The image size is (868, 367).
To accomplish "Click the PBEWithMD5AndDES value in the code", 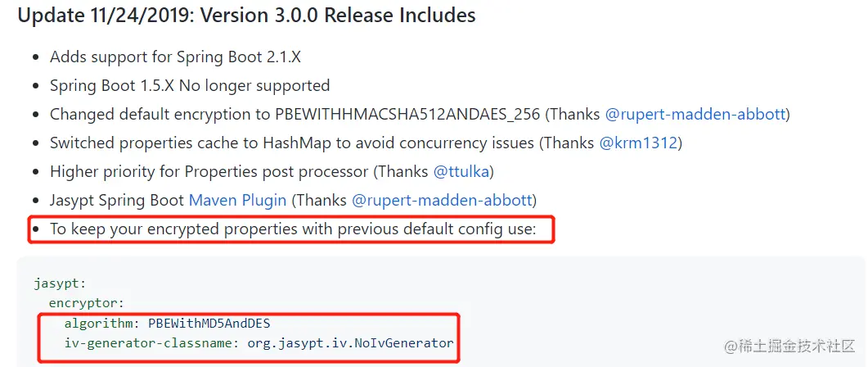I will (209, 324).
